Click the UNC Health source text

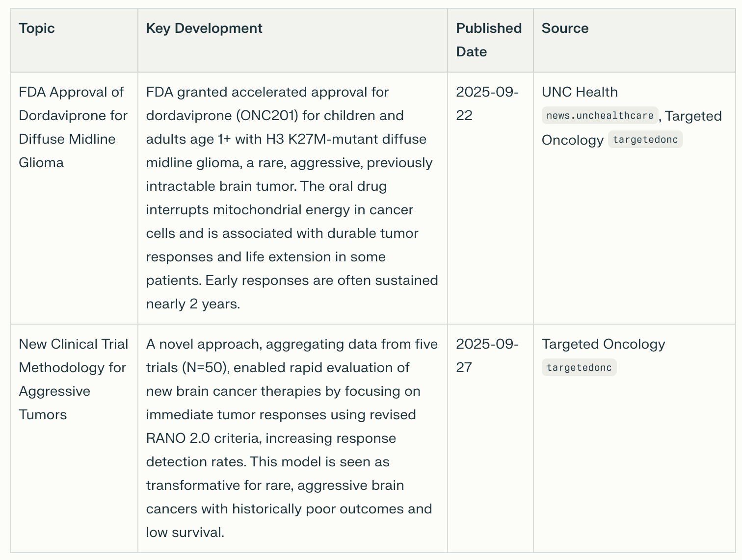pos(580,92)
